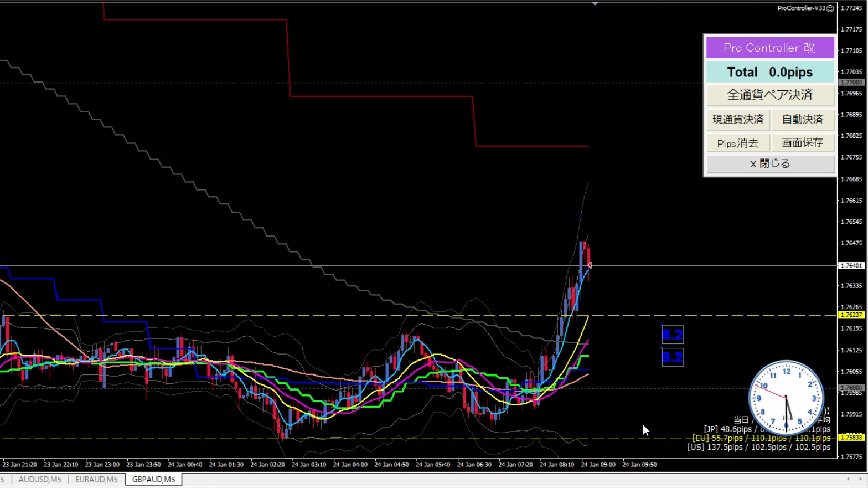The height and width of the screenshot is (488, 868).
Task: Click the ProController-V33 smiley icon
Action: pos(830,8)
